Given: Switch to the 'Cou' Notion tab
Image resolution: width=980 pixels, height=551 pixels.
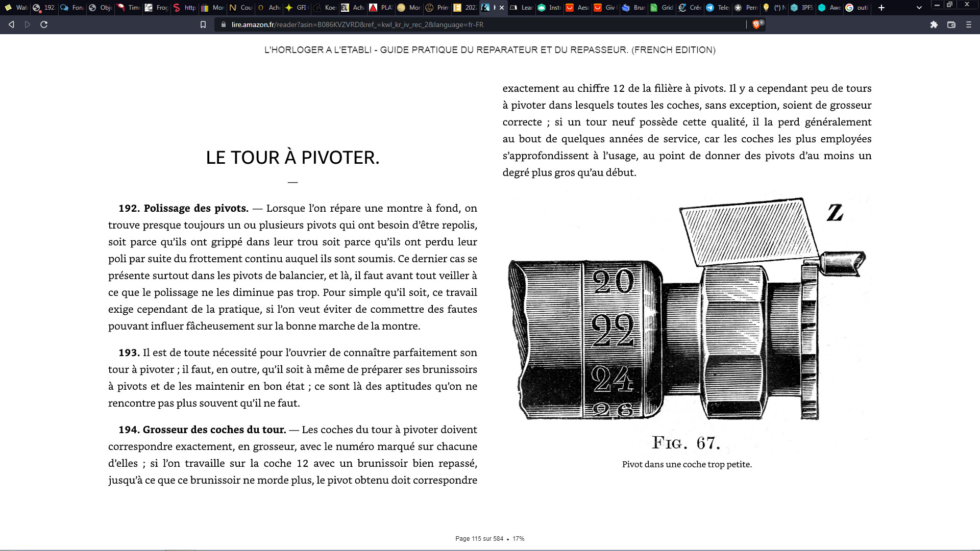Looking at the screenshot, I should [x=240, y=8].
